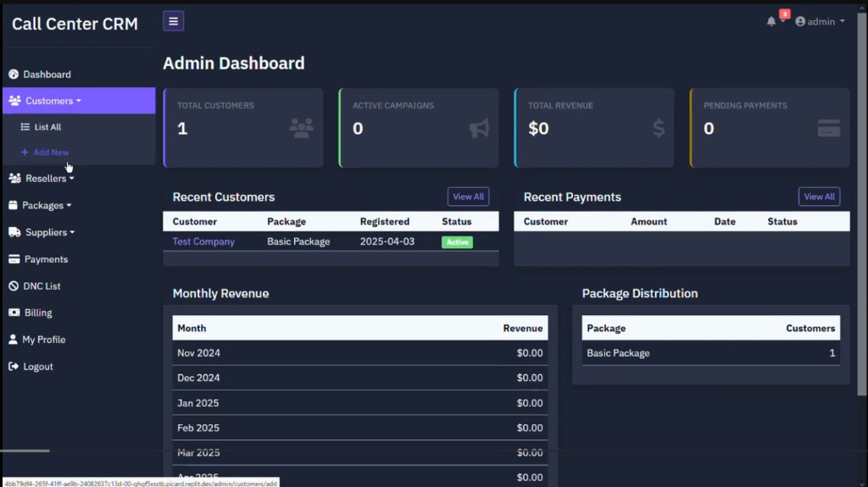This screenshot has width=868, height=487.
Task: Click the Suppliers truck icon
Action: point(14,232)
